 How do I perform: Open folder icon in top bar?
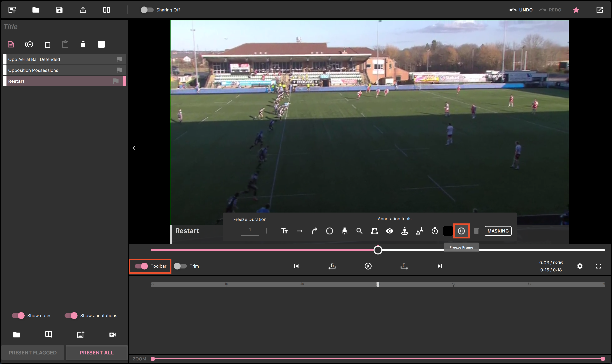click(x=36, y=10)
